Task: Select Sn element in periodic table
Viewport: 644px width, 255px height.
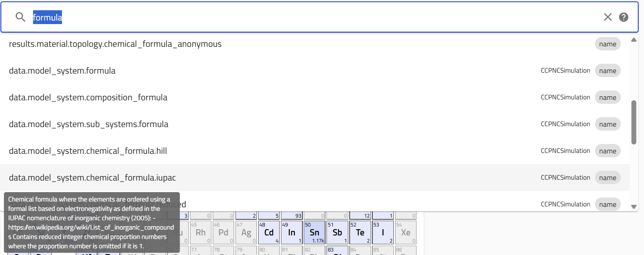Action: [315, 232]
